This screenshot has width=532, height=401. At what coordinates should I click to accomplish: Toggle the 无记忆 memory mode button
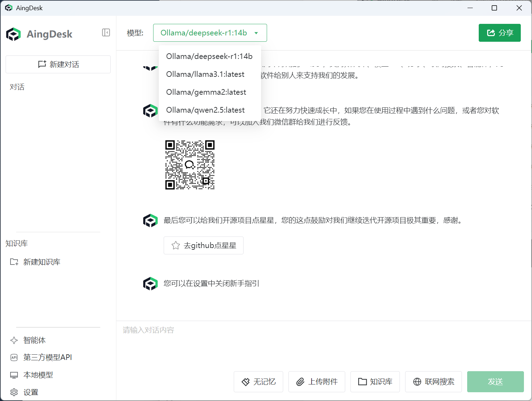(258, 382)
